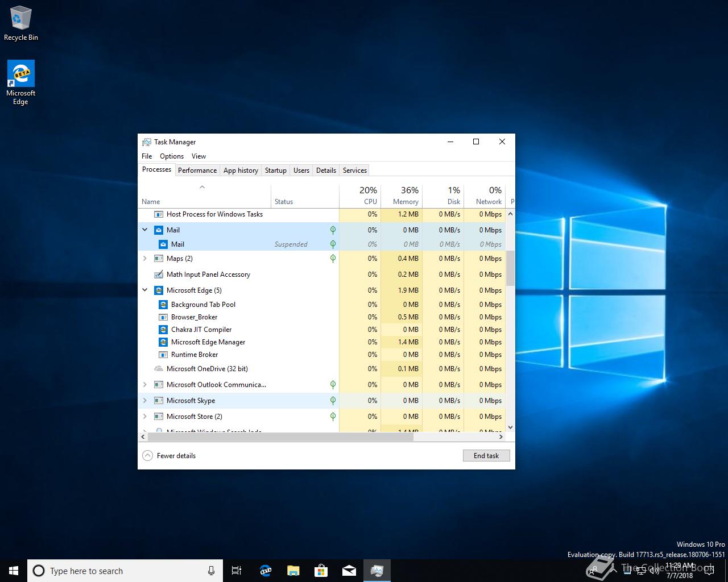The image size is (728, 582).
Task: Select the Host Process for Windows Tasks icon
Action: (x=159, y=214)
